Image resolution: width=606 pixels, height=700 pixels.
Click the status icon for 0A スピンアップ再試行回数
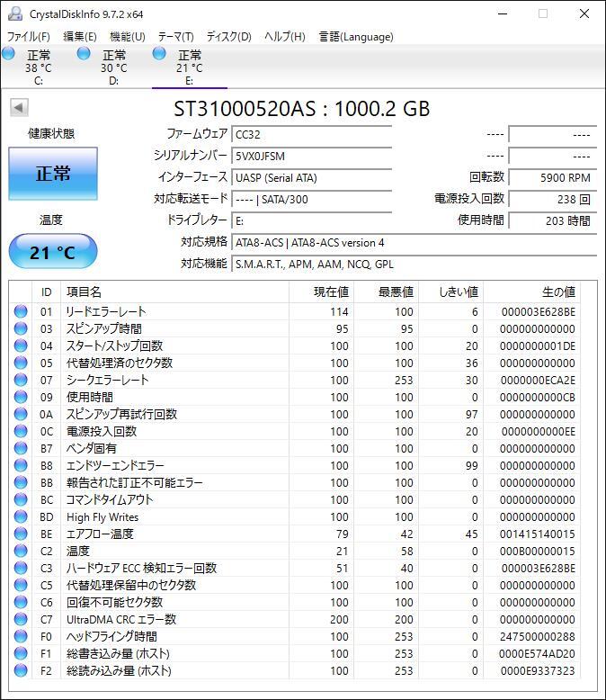(x=21, y=414)
